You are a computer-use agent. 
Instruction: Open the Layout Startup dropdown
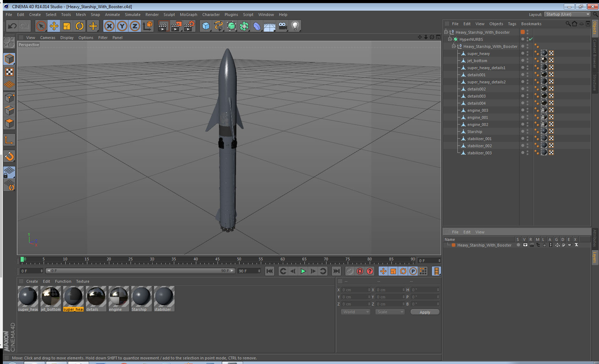567,14
